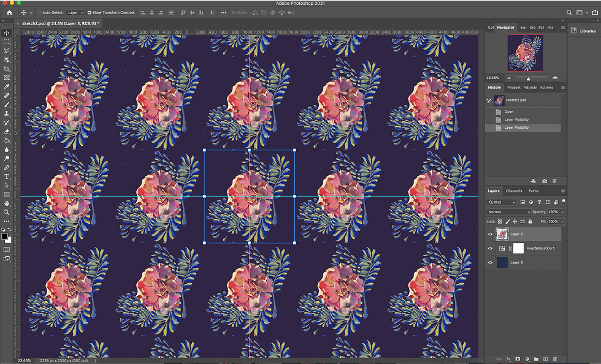Hide the Hue/Saturation 1 adjustment layer
The image size is (601, 364).
click(x=490, y=248)
